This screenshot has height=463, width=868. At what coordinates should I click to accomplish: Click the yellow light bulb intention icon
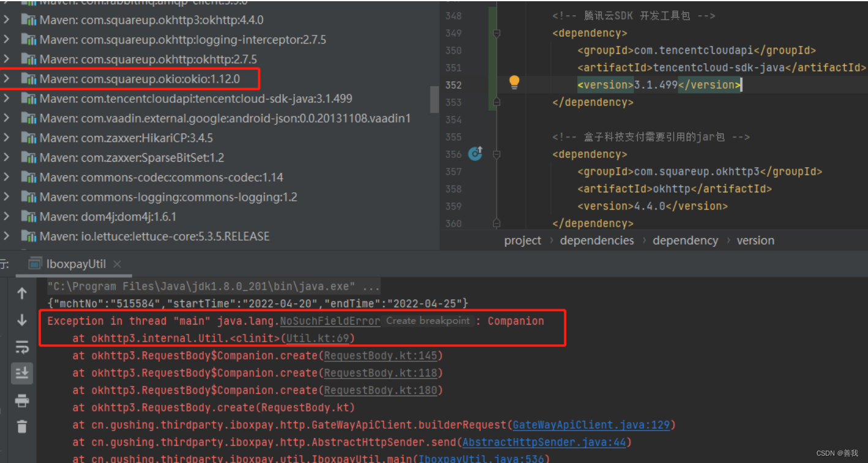(x=514, y=81)
